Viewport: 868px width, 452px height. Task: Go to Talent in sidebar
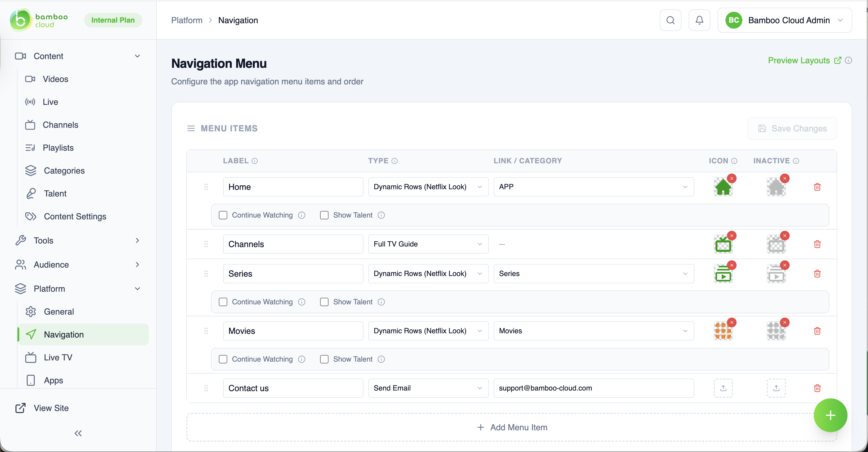83,194
